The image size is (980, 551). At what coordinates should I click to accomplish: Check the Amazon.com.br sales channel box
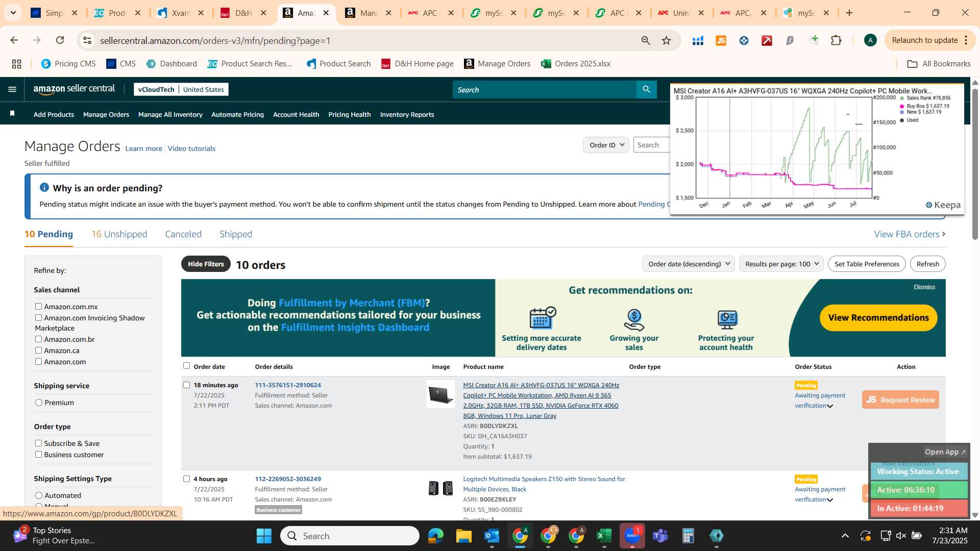(x=38, y=339)
